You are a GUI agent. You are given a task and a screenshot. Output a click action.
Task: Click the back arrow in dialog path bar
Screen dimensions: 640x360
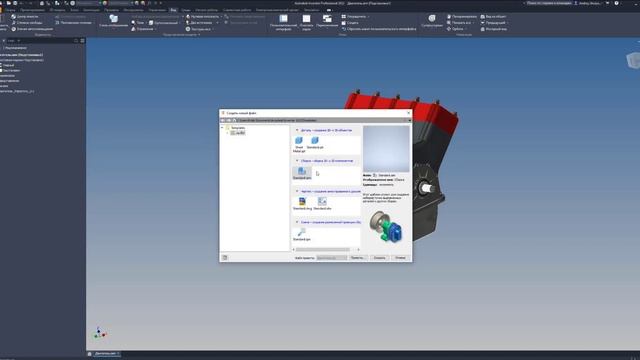222,120
